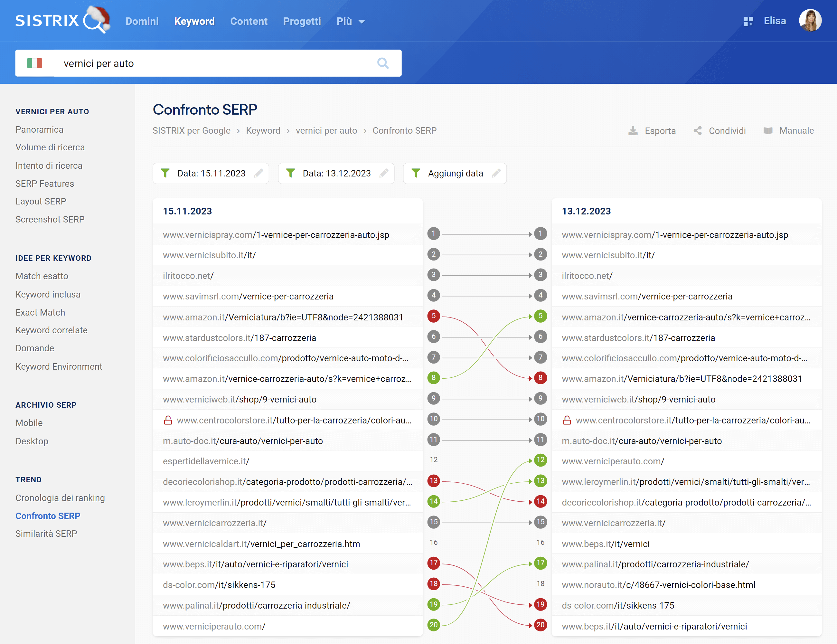This screenshot has width=837, height=644.
Task: Open Mobile SERP archive
Action: point(29,423)
